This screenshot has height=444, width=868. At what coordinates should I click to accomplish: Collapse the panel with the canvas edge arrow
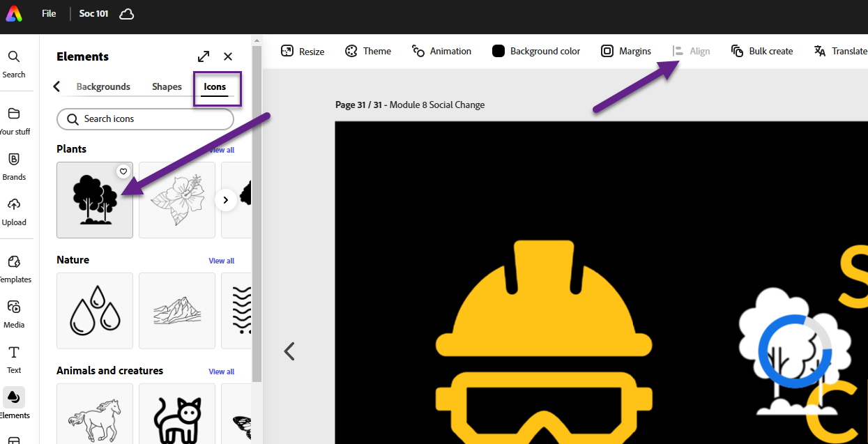[x=289, y=351]
